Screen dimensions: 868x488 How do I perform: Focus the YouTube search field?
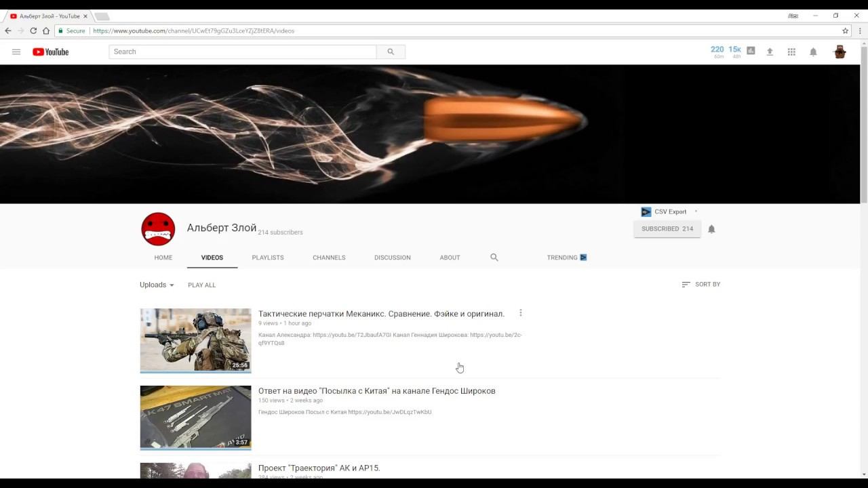[x=243, y=52]
